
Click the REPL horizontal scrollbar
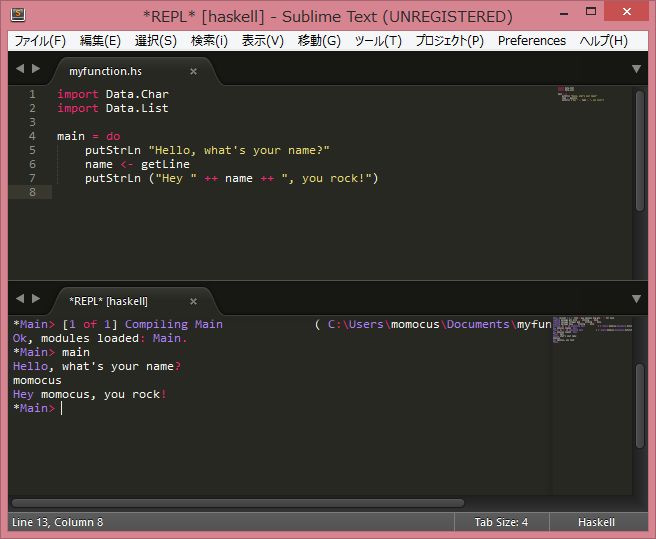238,503
